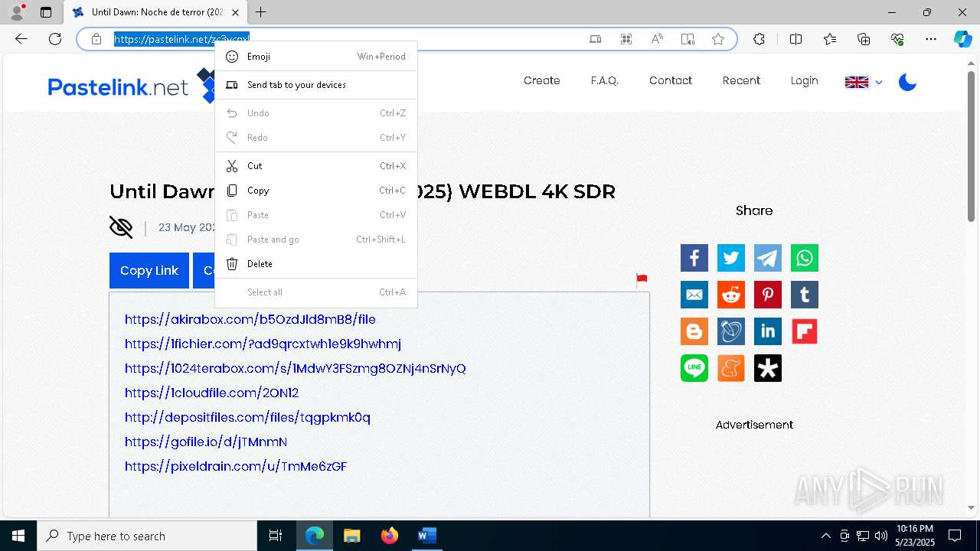Refresh the browser page
The height and width of the screenshot is (551, 980).
55,39
